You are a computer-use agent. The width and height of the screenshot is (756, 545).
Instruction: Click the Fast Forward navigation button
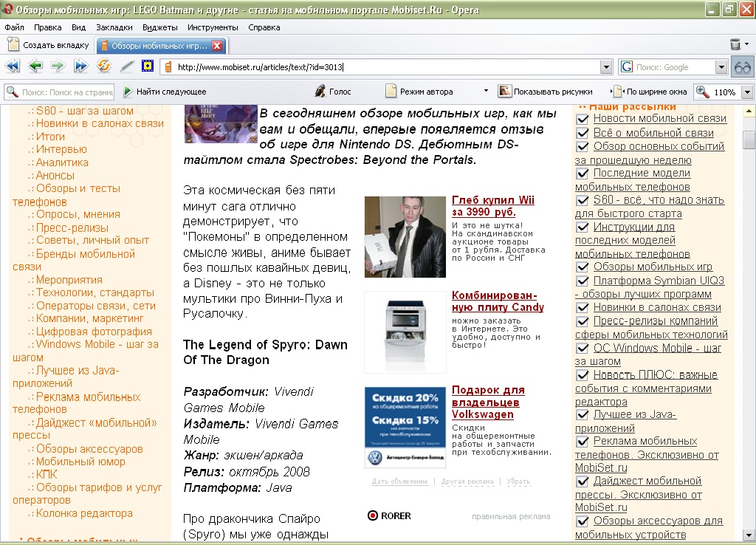[x=80, y=66]
